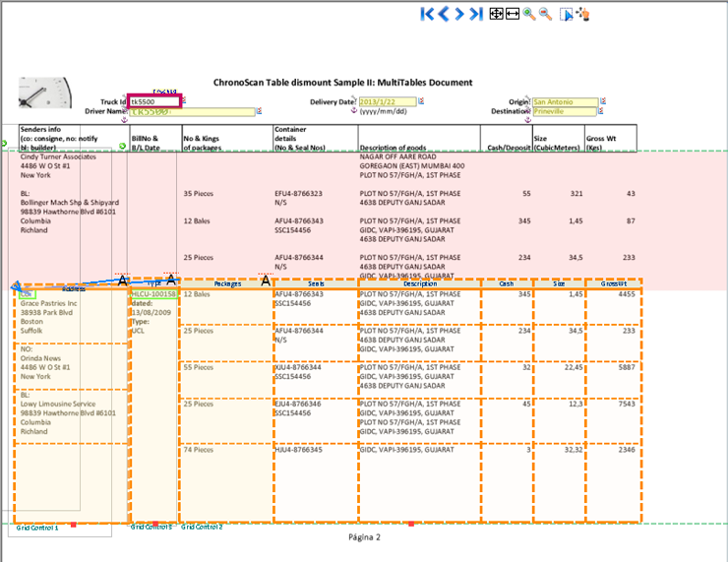The image size is (728, 562).
Task: Click seal value XJU4-8766344
Action: click(298, 367)
